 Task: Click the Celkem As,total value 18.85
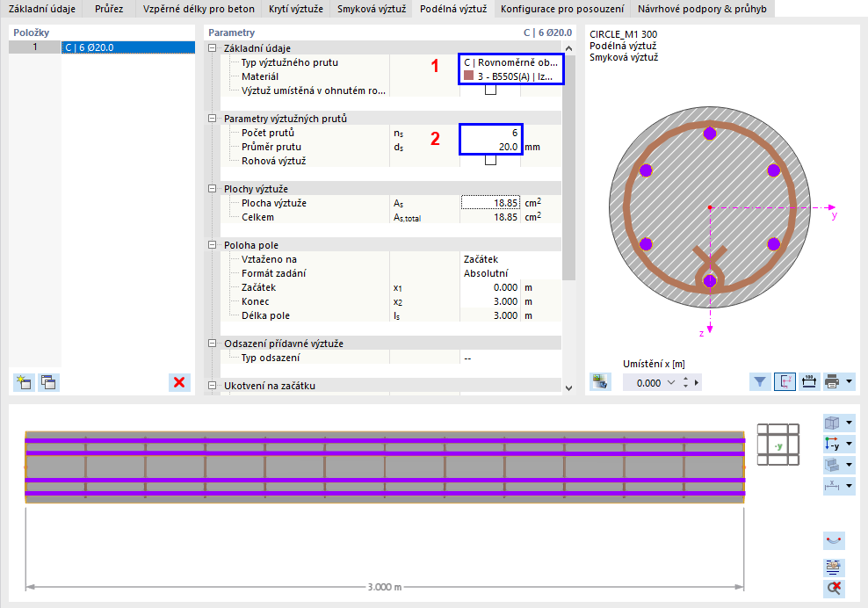[490, 217]
